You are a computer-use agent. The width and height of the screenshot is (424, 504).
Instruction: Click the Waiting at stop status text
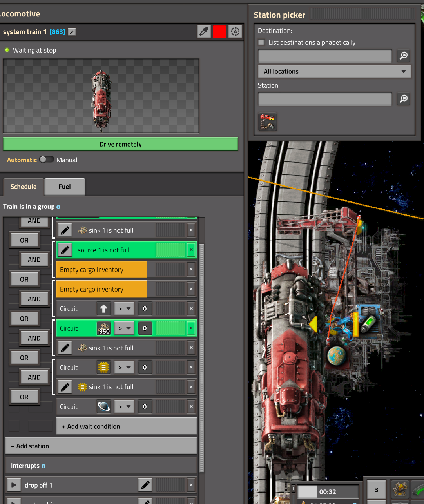[x=34, y=50]
